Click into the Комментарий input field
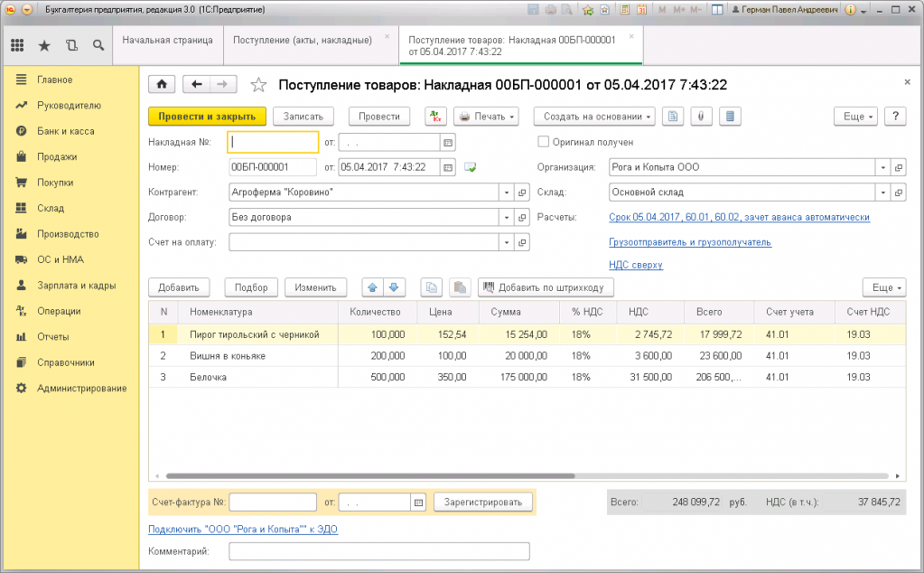 pos(378,552)
